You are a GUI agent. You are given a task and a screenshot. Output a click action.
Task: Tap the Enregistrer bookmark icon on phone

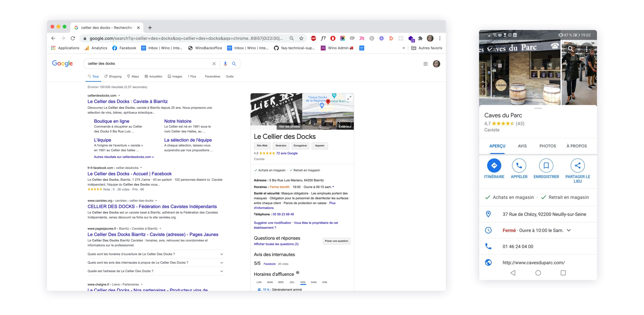(546, 165)
